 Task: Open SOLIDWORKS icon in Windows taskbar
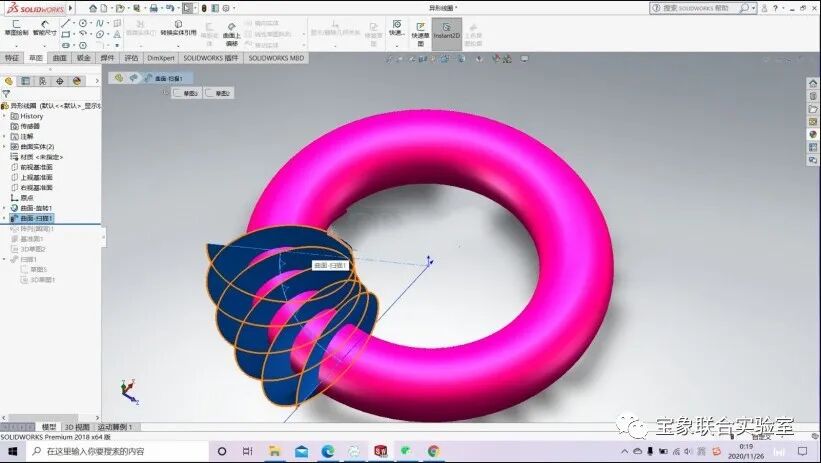(x=381, y=451)
